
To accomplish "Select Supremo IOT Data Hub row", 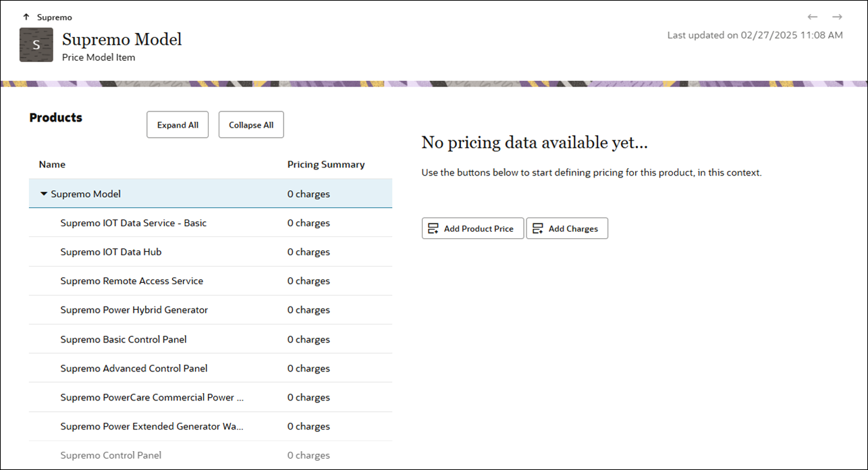I will tap(111, 252).
